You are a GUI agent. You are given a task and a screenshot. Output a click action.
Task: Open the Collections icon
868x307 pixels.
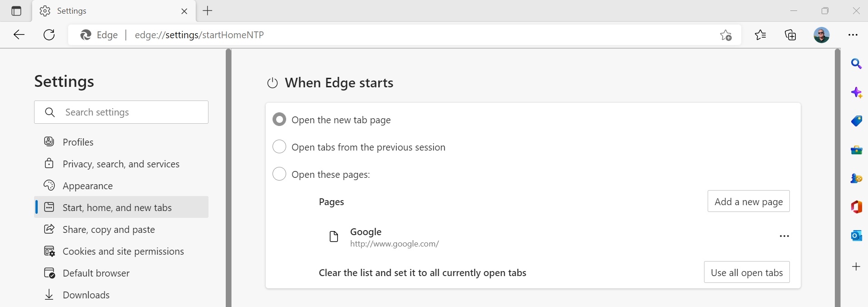(790, 35)
